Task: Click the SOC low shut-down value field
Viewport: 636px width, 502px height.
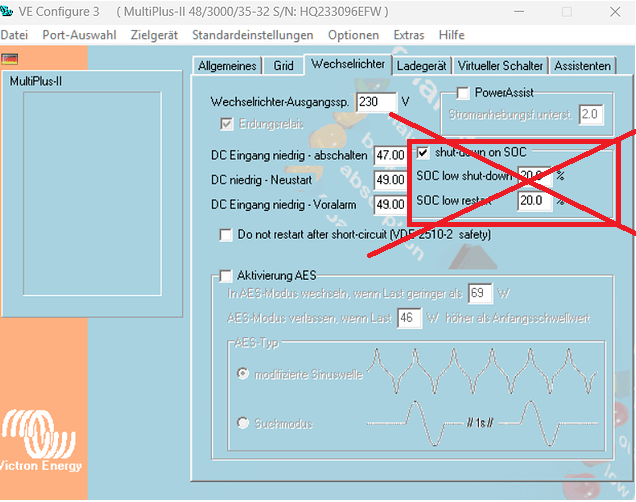Action: [x=534, y=176]
